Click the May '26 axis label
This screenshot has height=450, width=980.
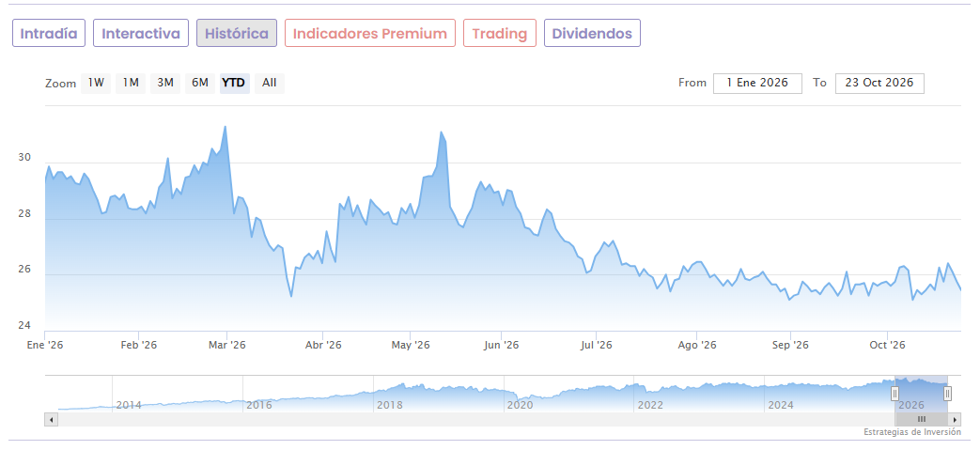click(410, 345)
